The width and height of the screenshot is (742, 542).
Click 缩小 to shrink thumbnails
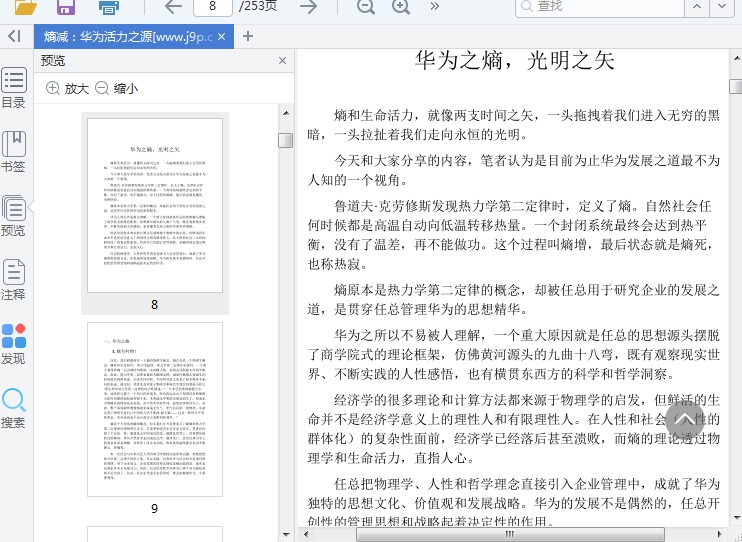116,89
